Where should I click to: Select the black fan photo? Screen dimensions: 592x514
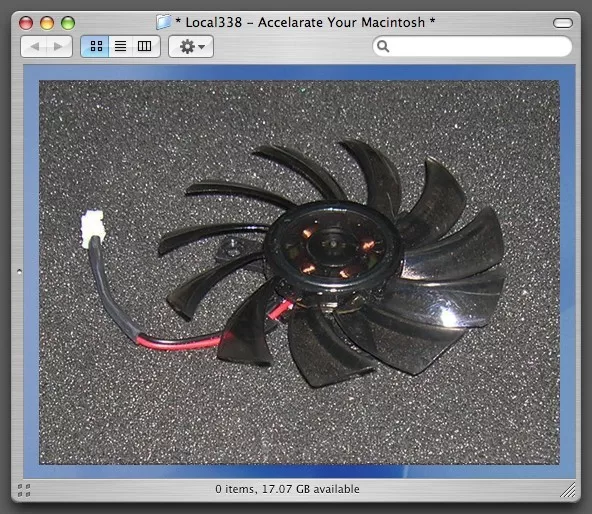coord(299,272)
